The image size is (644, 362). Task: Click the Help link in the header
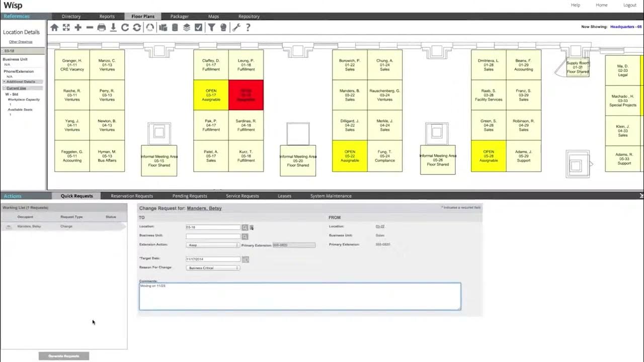[x=575, y=5]
